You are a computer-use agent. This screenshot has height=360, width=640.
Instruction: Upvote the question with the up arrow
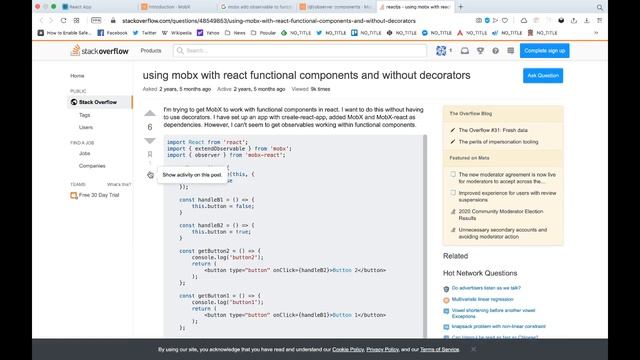150,113
